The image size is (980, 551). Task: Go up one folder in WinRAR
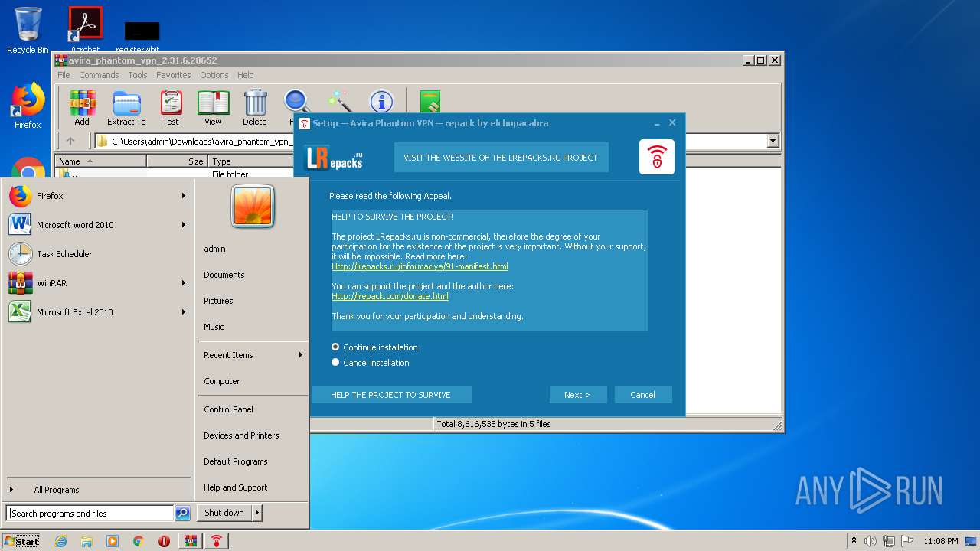[x=70, y=141]
